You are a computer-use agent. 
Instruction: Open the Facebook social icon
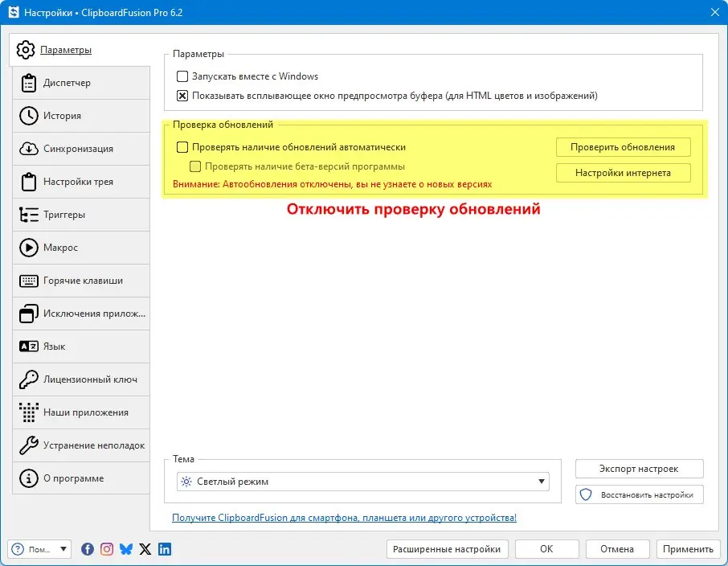point(88,549)
